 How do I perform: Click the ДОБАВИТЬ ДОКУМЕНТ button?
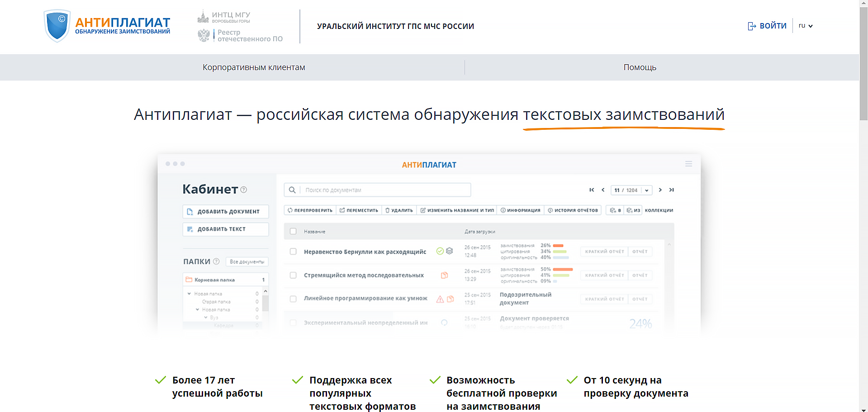(x=226, y=211)
